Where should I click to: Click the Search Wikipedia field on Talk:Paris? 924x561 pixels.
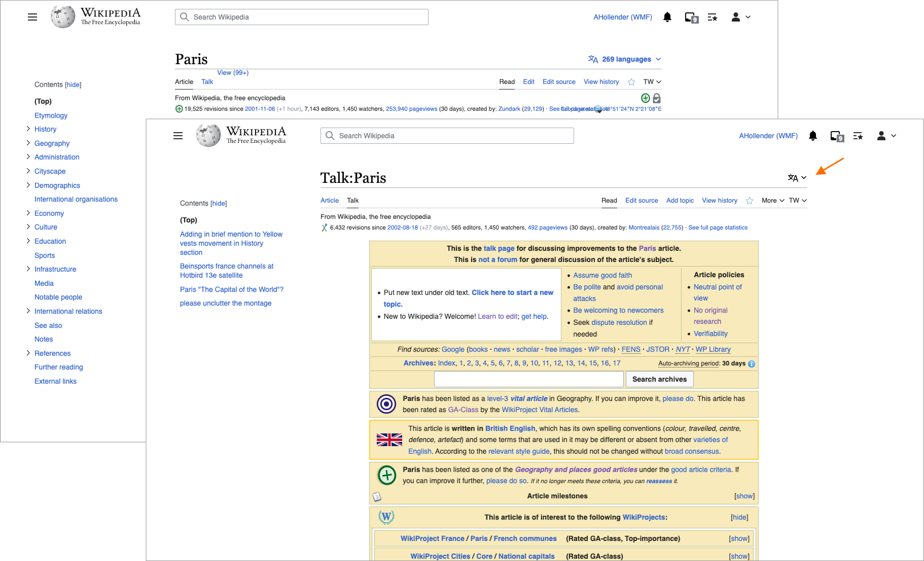tap(447, 136)
